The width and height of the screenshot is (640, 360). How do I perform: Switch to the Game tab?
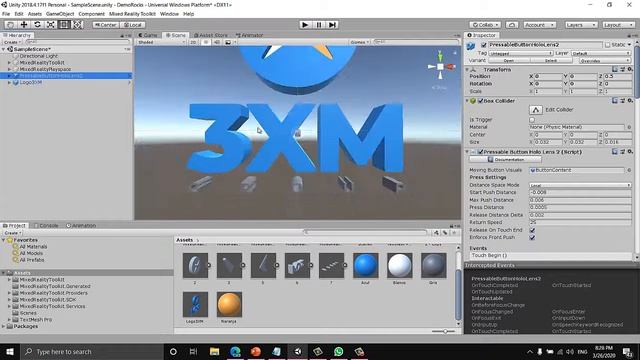[148, 35]
